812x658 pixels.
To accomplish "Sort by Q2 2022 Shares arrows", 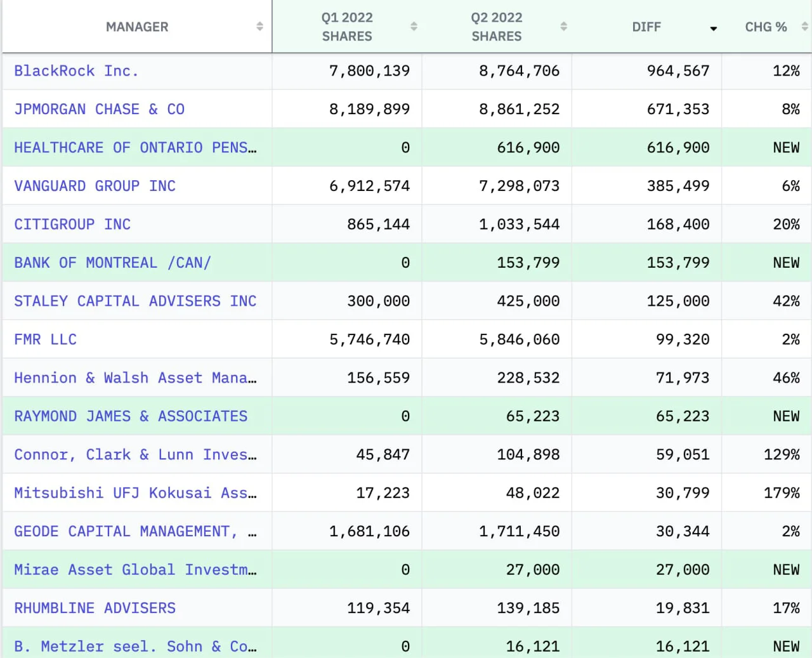I will point(563,27).
